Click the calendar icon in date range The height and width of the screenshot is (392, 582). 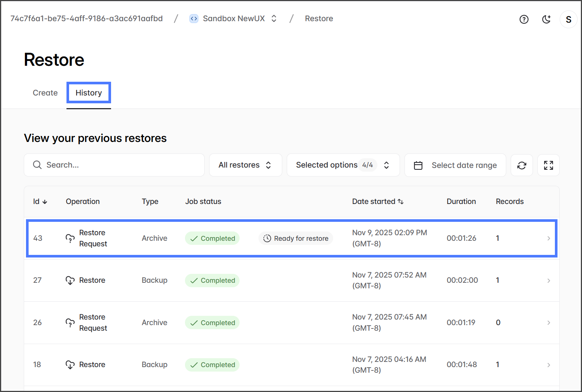coord(418,165)
